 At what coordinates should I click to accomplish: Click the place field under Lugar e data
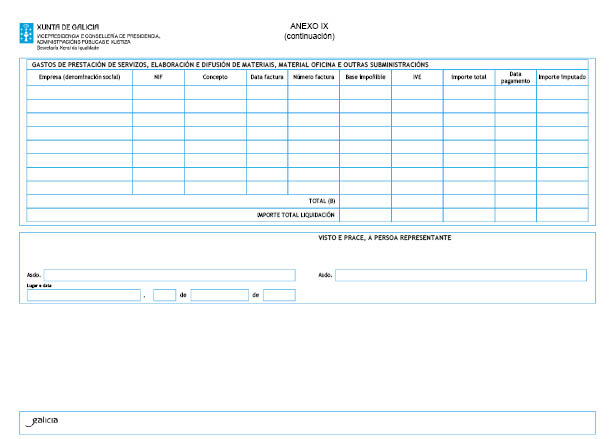[x=84, y=295]
